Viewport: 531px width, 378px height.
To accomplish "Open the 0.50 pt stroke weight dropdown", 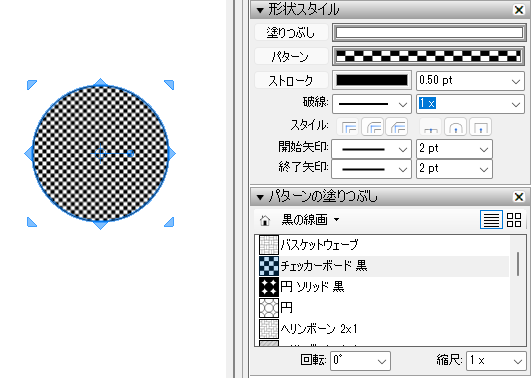I will click(x=470, y=81).
